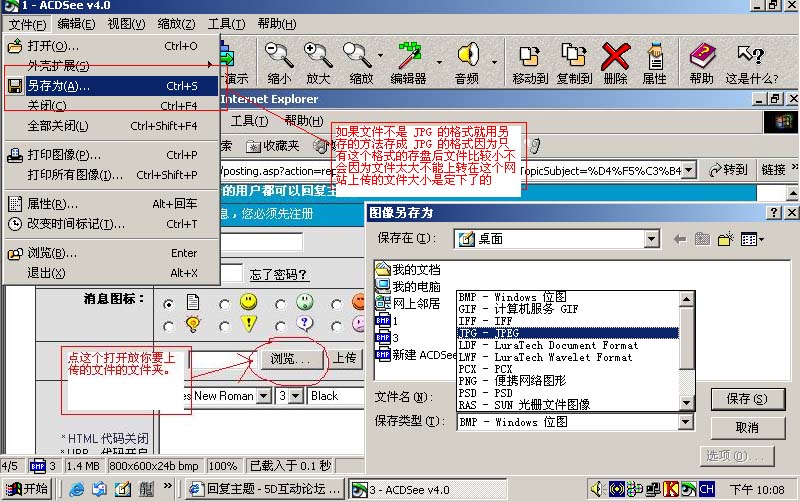Select the orange face icon radio
800x502 pixels.
(x=336, y=305)
